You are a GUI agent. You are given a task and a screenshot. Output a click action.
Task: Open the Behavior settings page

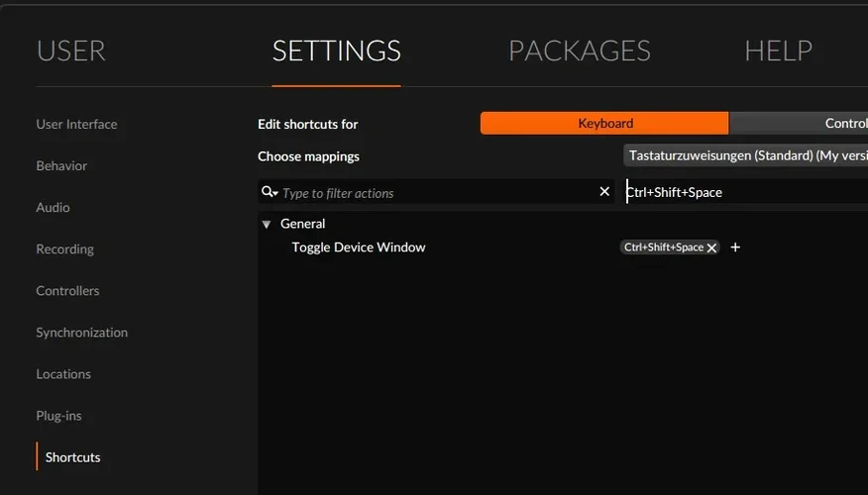click(61, 165)
